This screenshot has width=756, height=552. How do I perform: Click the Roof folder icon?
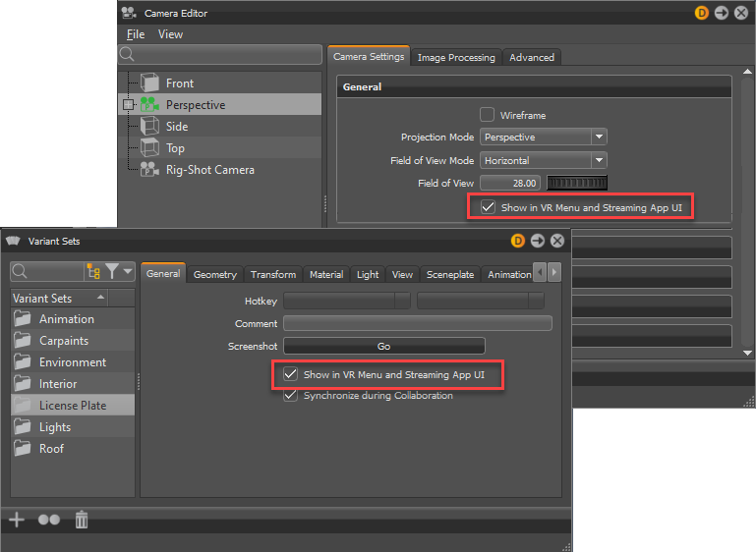[x=23, y=449]
